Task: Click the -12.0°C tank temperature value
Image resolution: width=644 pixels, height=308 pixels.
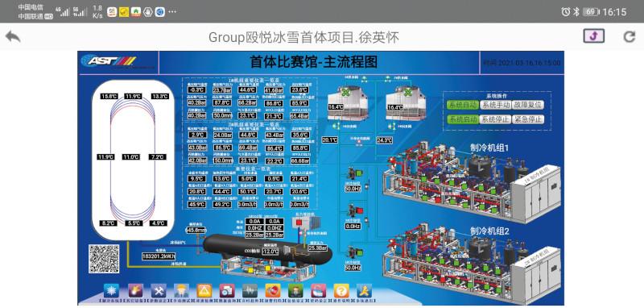Action: [x=270, y=252]
